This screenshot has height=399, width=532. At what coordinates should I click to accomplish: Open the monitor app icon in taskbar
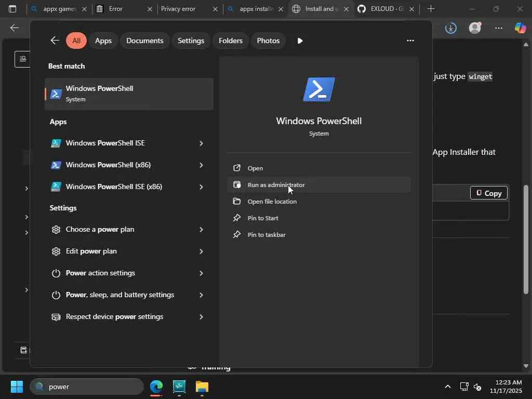pos(179,387)
